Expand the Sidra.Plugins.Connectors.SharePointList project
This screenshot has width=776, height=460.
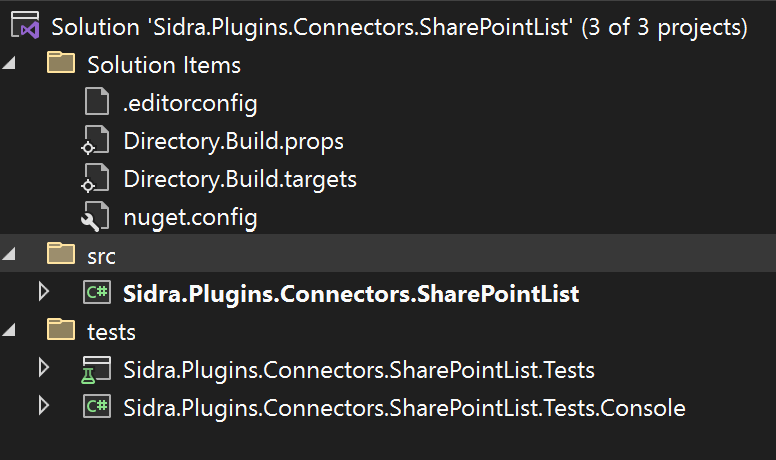43,293
